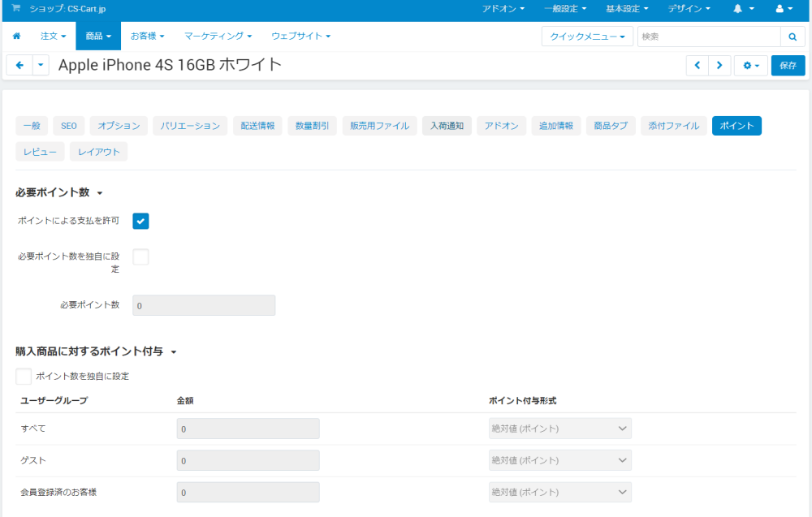Switch to the 商品タブ tab
Image resolution: width=812 pixels, height=517 pixels.
coord(611,126)
